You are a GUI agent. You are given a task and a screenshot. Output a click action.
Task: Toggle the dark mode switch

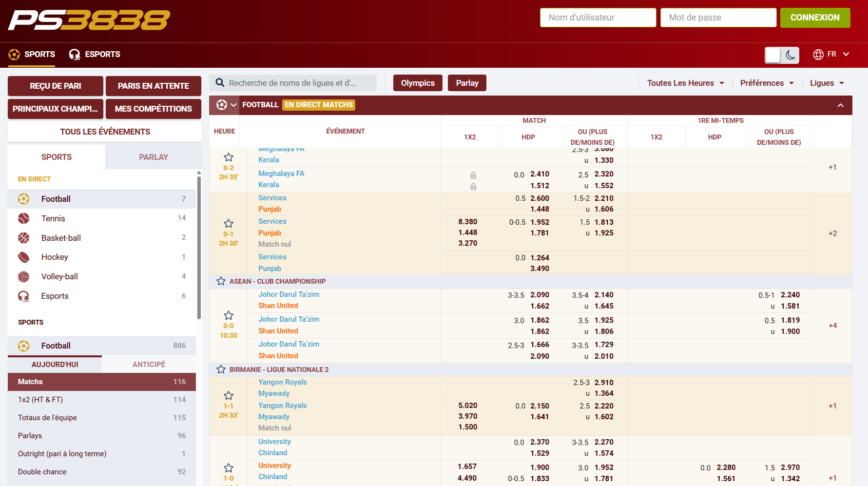pyautogui.click(x=782, y=55)
